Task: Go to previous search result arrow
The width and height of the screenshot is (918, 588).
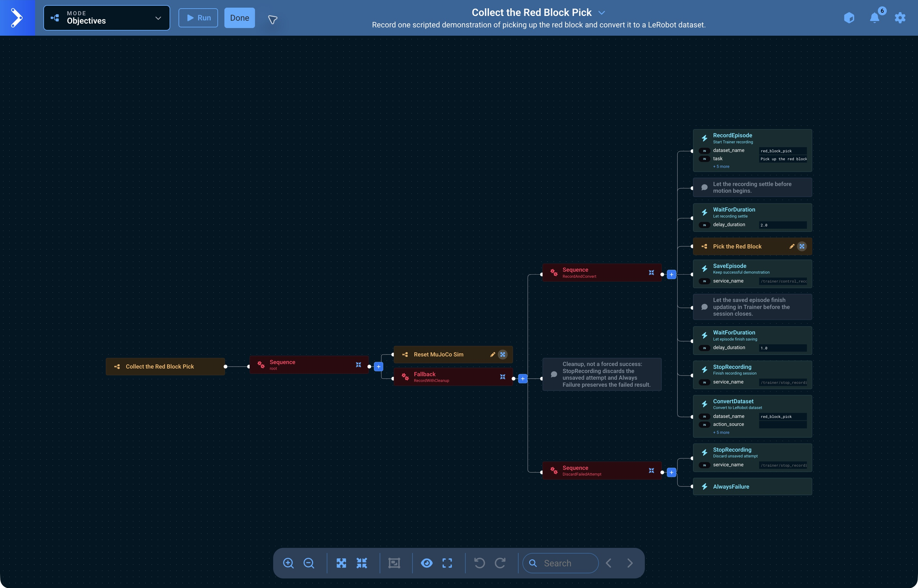Action: coord(609,563)
